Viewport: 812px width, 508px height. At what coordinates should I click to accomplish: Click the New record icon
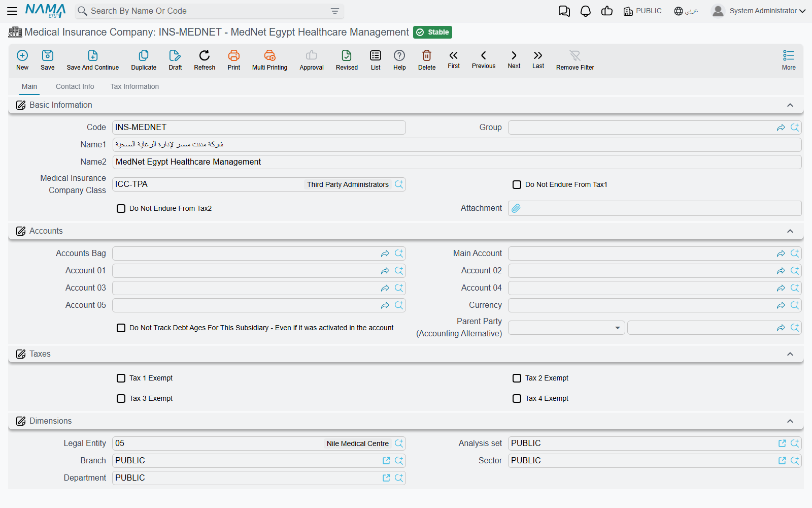(x=22, y=55)
